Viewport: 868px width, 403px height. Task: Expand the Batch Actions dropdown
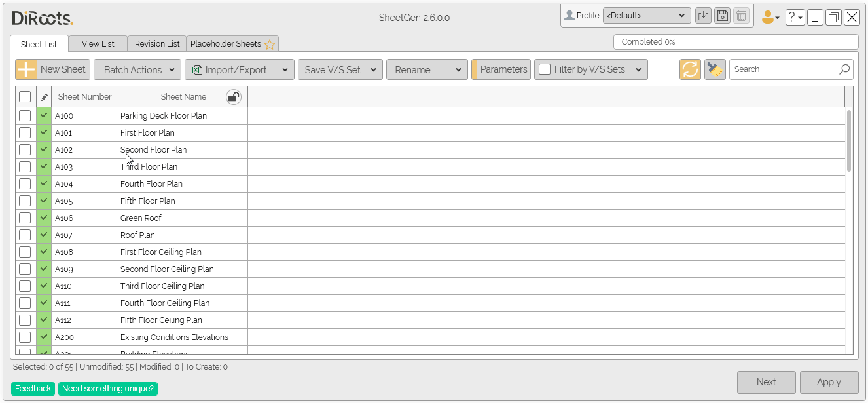pos(137,69)
